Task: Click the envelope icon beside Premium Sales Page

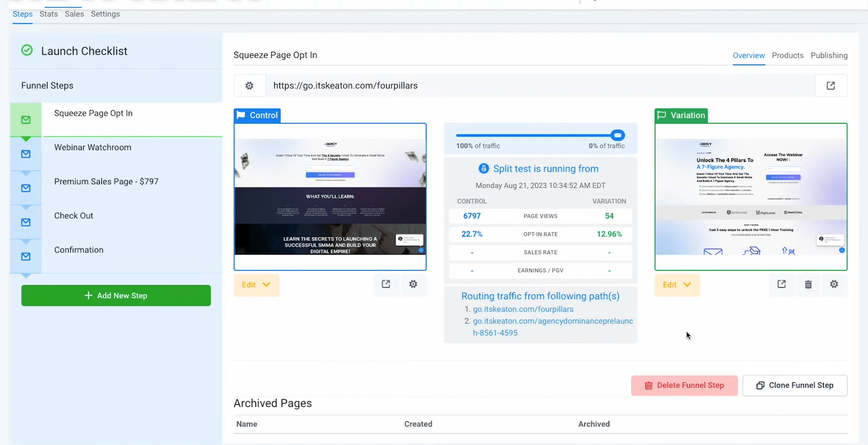Action: pyautogui.click(x=26, y=188)
